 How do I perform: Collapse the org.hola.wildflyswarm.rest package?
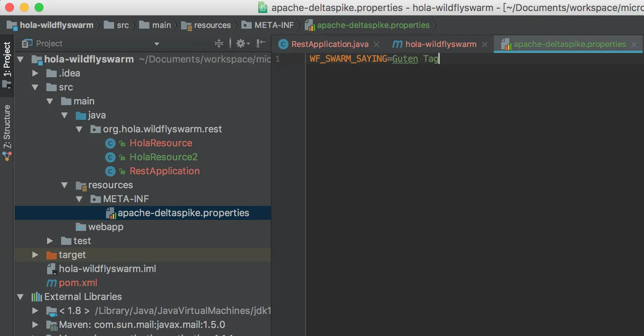80,130
